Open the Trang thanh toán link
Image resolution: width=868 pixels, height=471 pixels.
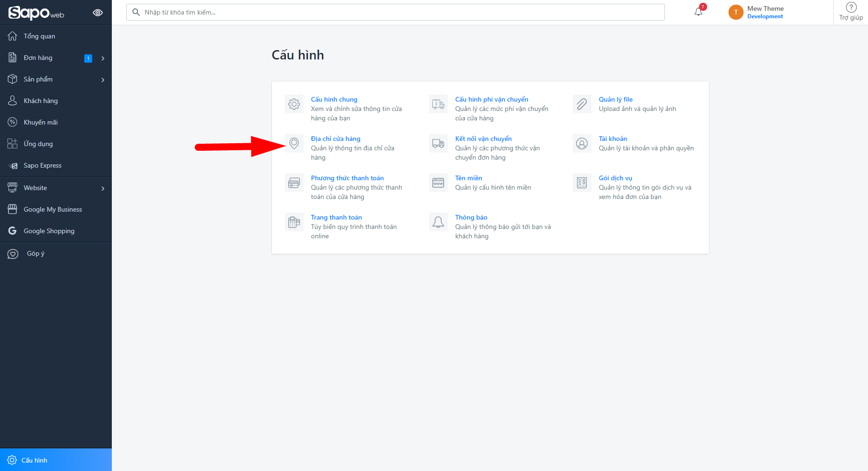click(x=336, y=217)
